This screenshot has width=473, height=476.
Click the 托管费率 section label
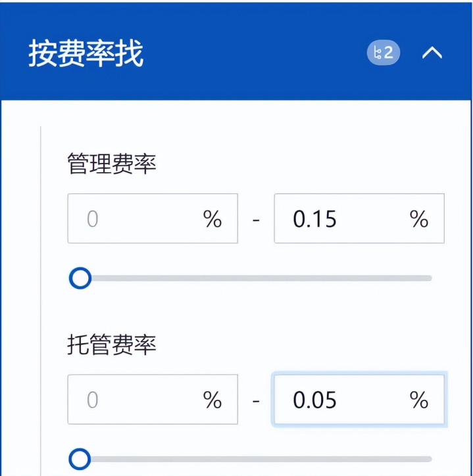pyautogui.click(x=112, y=345)
